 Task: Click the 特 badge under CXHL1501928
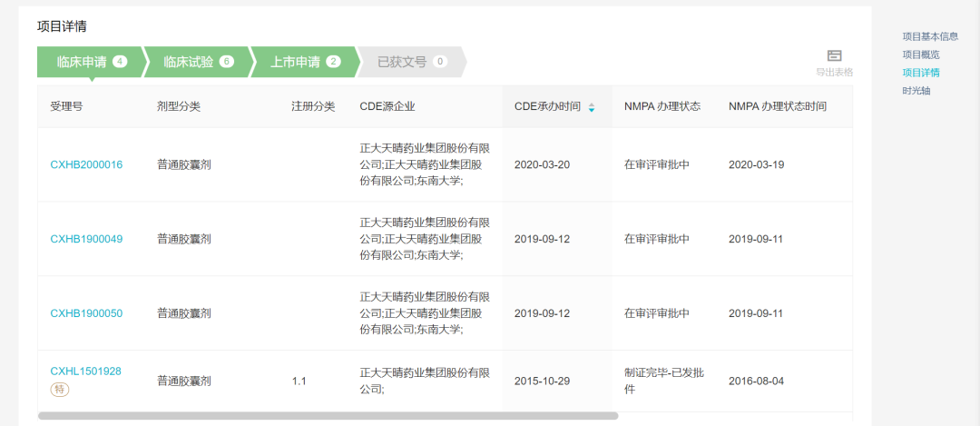[60, 389]
